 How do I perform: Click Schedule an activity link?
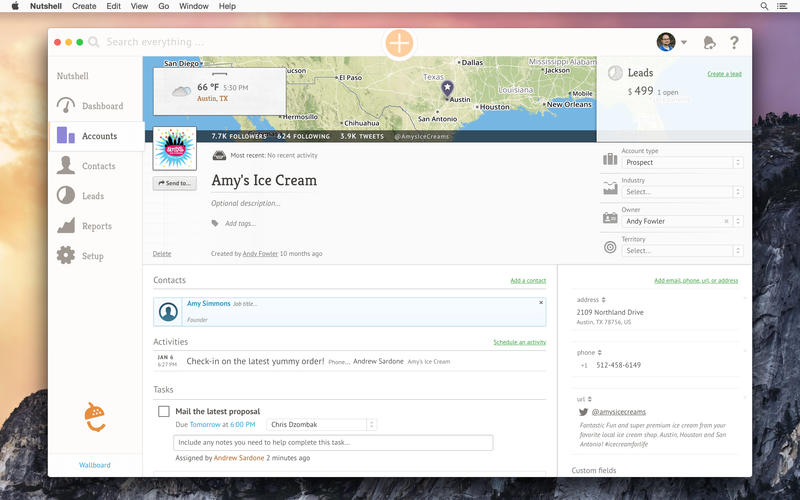(x=519, y=342)
